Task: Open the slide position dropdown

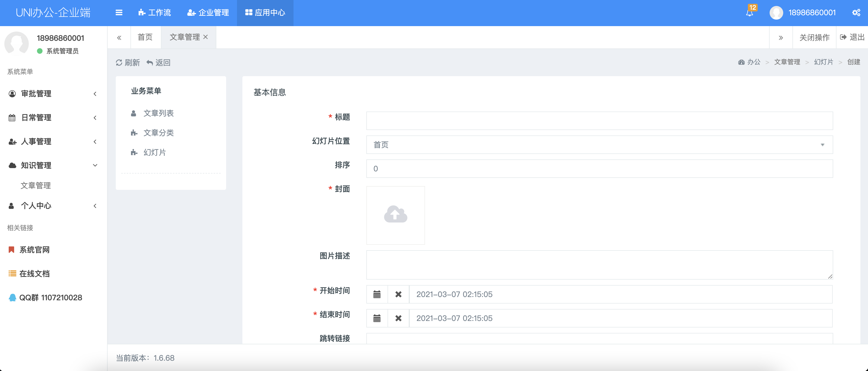Action: (x=599, y=145)
